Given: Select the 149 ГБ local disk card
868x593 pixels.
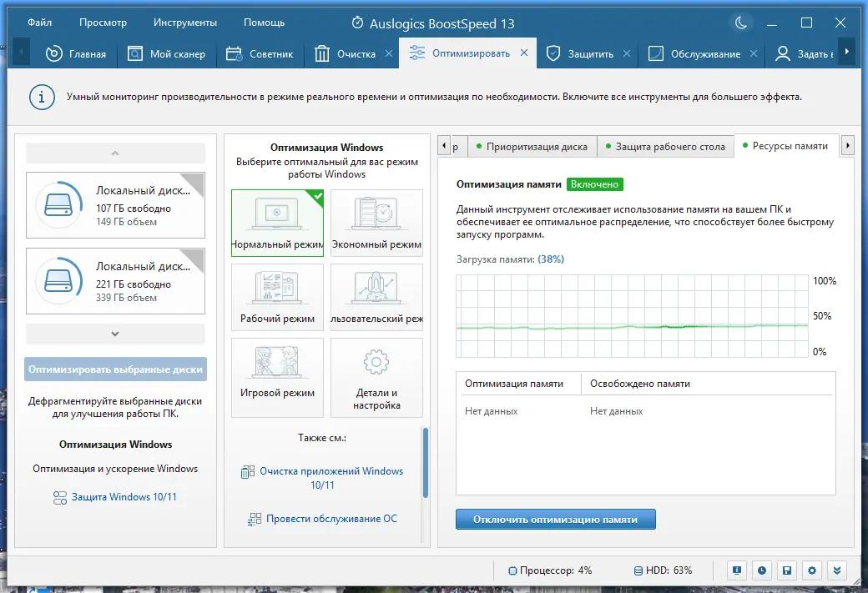Looking at the screenshot, I should click(x=115, y=205).
